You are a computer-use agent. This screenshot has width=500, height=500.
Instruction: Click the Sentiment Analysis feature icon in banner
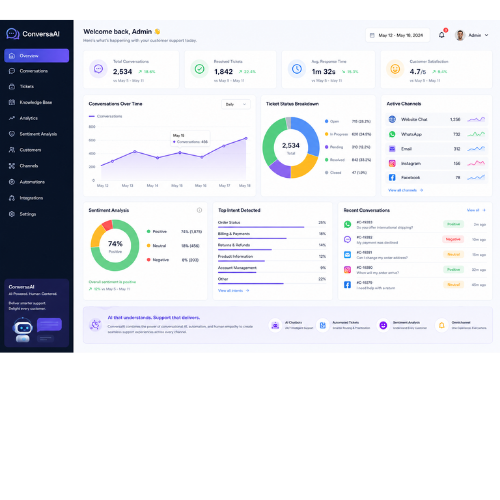pos(383,325)
